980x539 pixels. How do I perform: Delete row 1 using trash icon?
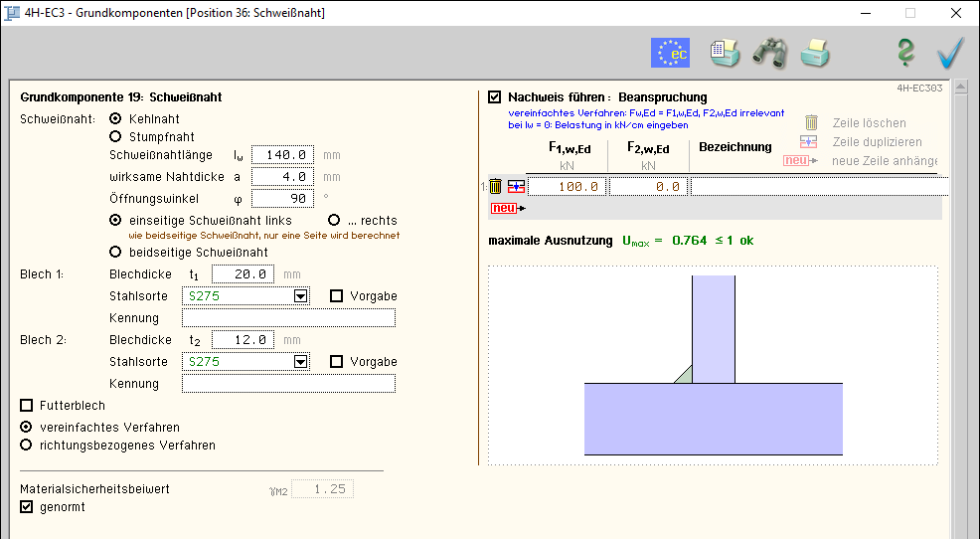pos(496,186)
